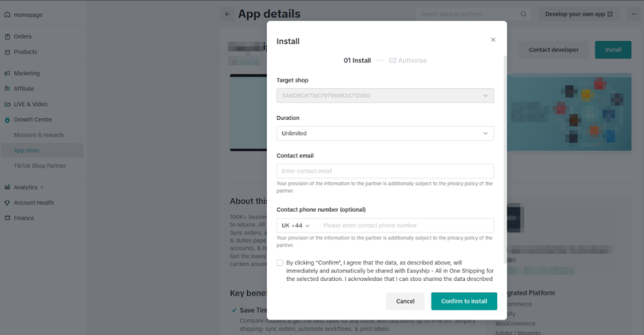Open the Products section icon
This screenshot has width=644, height=335.
[x=8, y=52]
